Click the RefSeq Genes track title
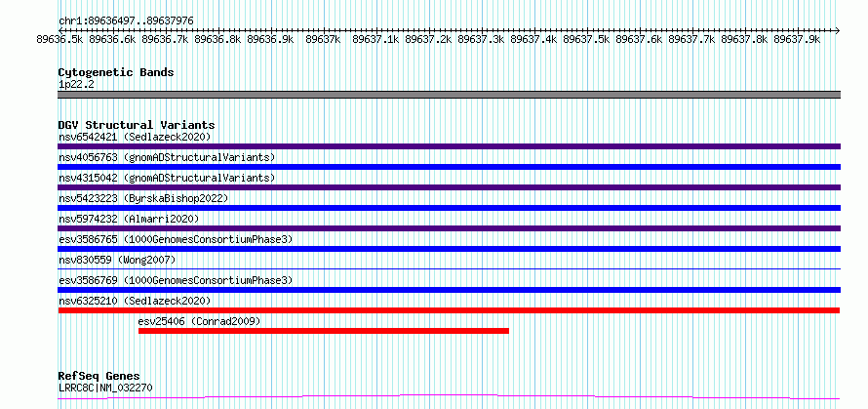 99,377
